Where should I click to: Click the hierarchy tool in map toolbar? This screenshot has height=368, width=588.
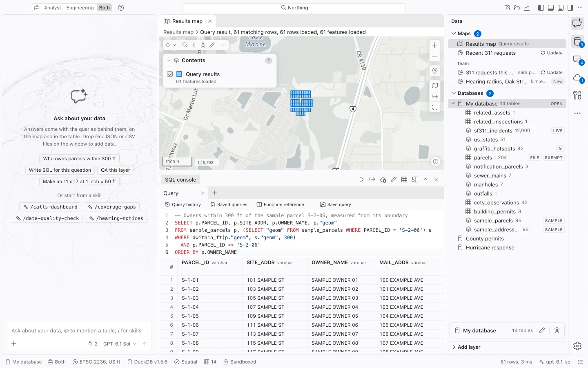(x=203, y=45)
